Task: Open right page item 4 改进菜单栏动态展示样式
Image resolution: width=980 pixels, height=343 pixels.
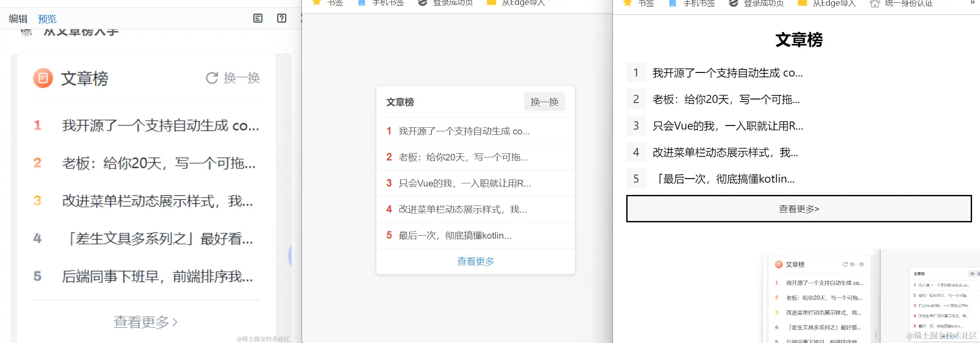Action: (725, 152)
